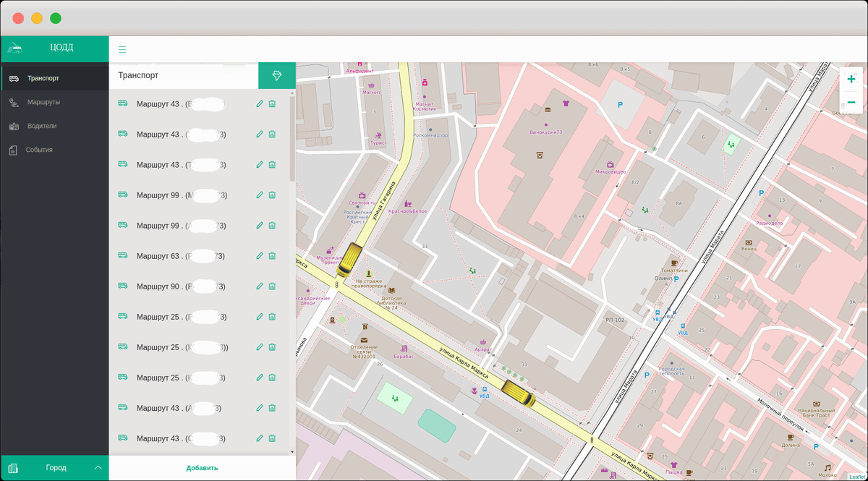Delete Маршрут 99 starting with A
Viewport: 868px width, 481px height.
(272, 226)
